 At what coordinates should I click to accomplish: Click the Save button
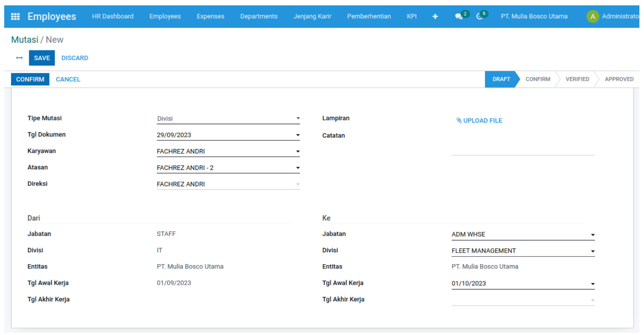[x=42, y=58]
